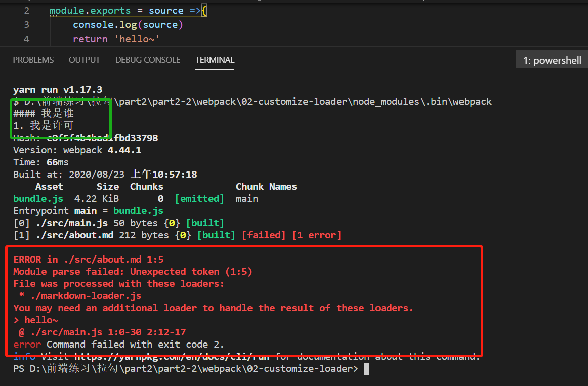The height and width of the screenshot is (386, 588).
Task: Click the 'Version: webpack 4.44.1' line
Action: click(77, 150)
